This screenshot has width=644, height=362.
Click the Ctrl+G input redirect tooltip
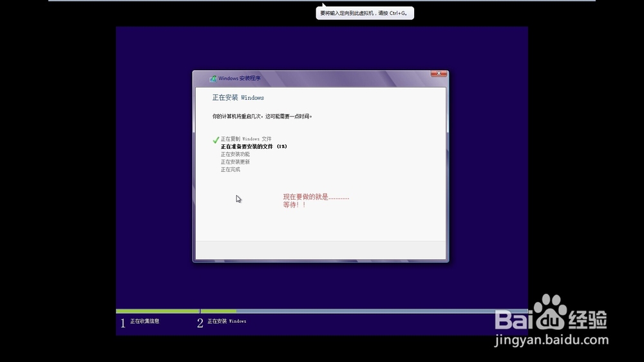[365, 13]
